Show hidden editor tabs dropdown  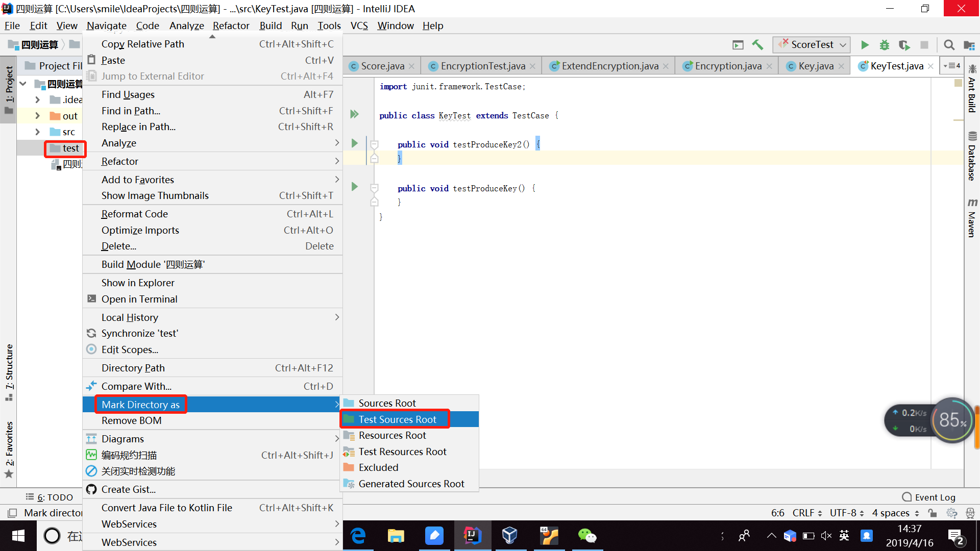coord(952,66)
